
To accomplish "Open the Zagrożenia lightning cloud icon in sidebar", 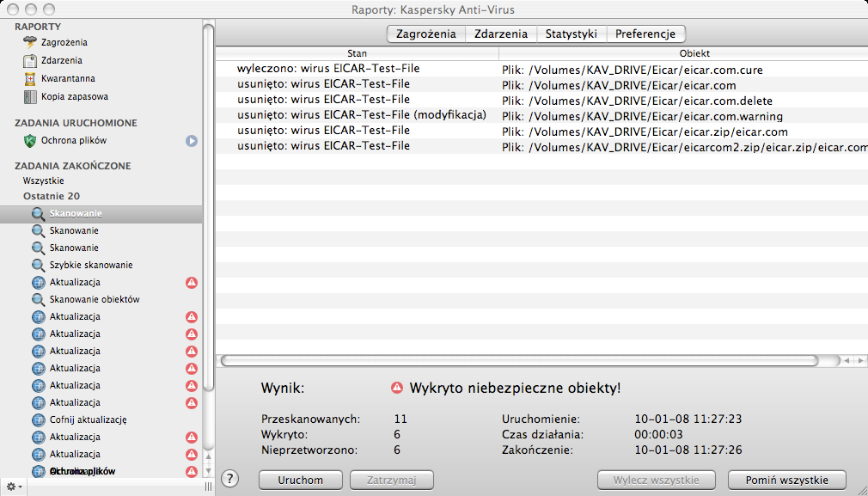I will 30,43.
